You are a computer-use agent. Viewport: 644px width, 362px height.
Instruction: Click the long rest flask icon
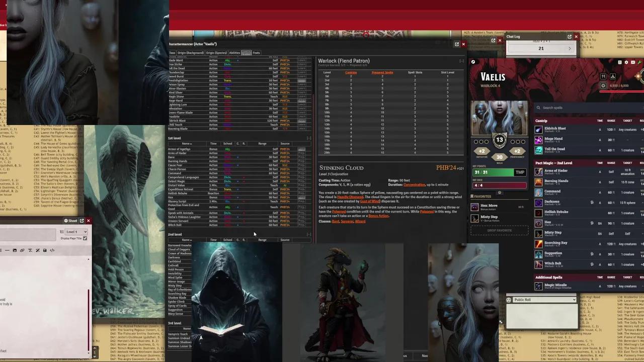pyautogui.click(x=613, y=76)
